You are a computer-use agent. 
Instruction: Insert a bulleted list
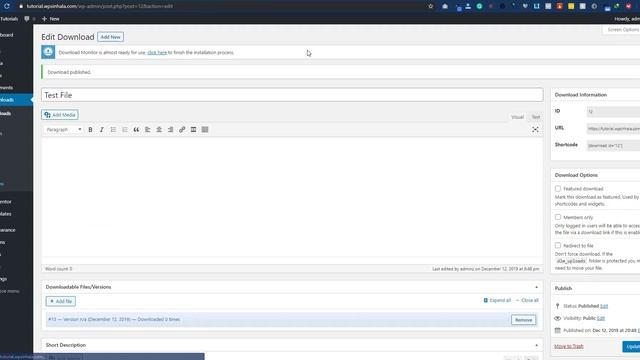click(x=113, y=129)
